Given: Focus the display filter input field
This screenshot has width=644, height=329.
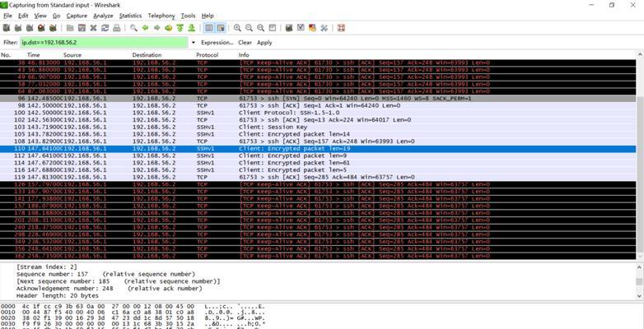Looking at the screenshot, I should pos(104,43).
